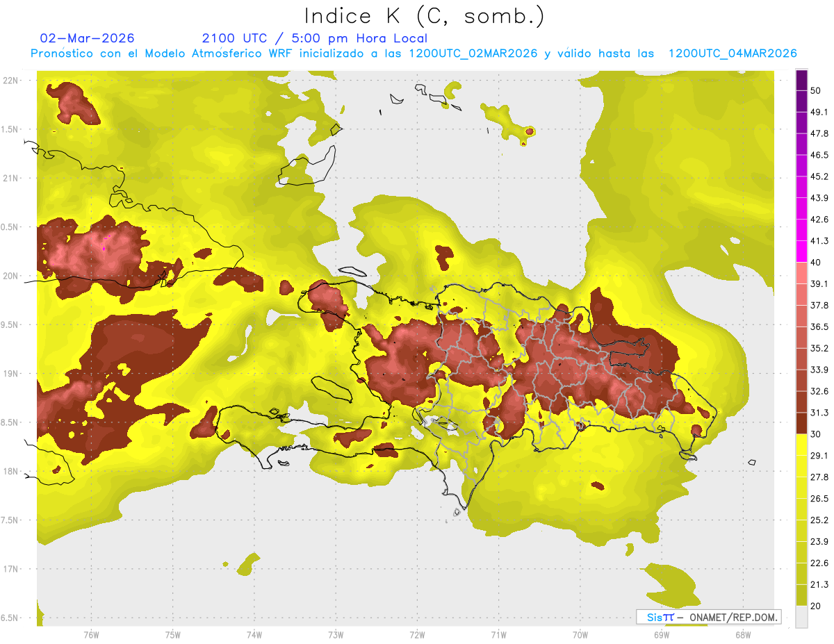The width and height of the screenshot is (834, 644).
Task: Click the "31.3" colorbar label
Action: point(819,413)
